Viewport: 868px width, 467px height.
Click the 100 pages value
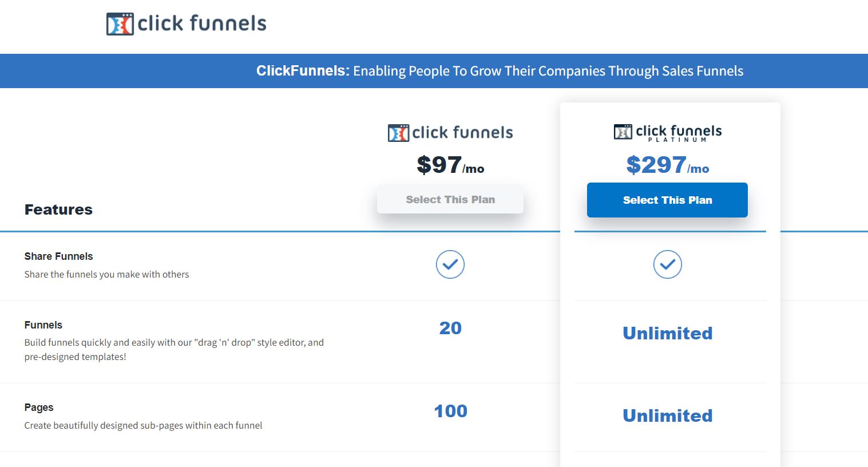tap(450, 411)
